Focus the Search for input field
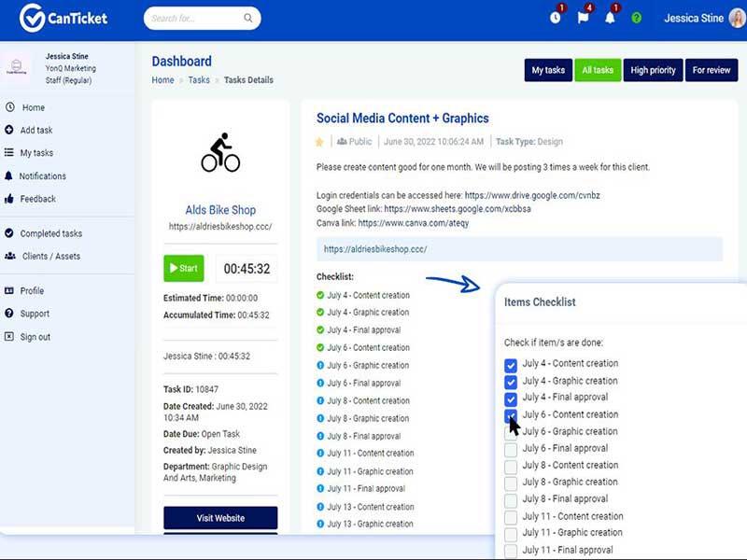The height and width of the screenshot is (560, 747). point(202,18)
